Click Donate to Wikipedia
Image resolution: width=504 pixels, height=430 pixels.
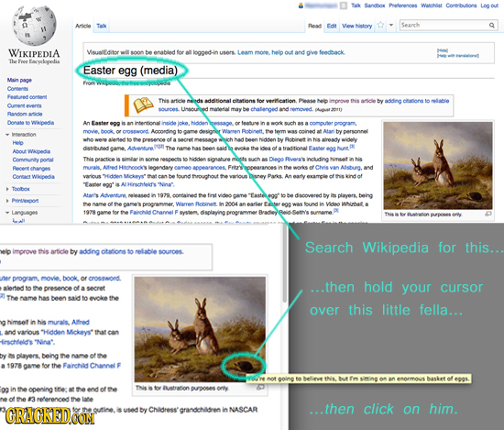click(x=30, y=123)
